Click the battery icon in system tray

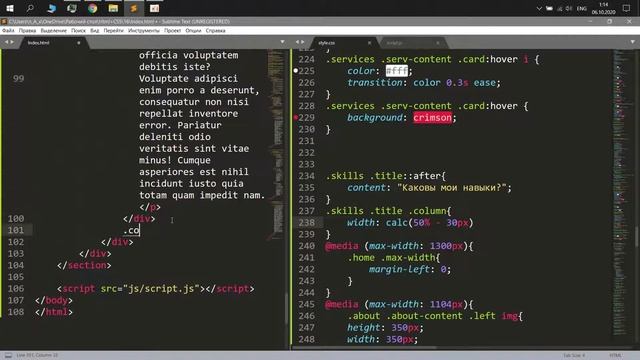point(549,8)
